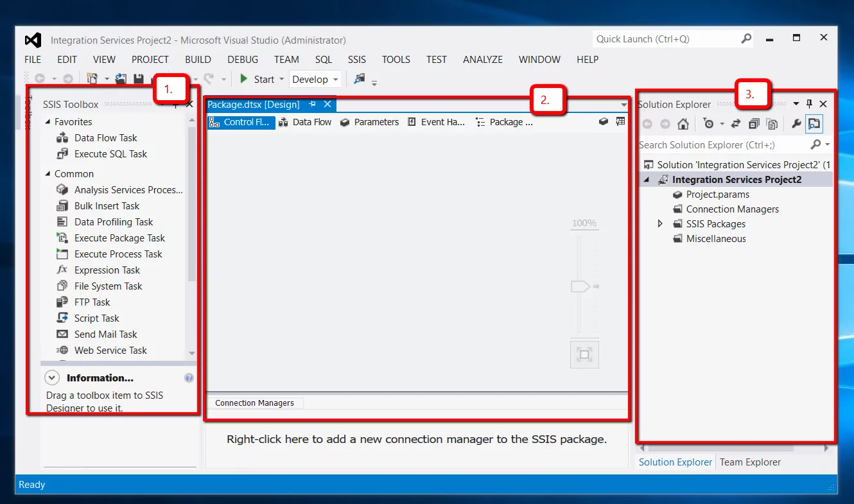The width and height of the screenshot is (854, 504).
Task: Click the Visual Studio logo icon
Action: tap(33, 40)
